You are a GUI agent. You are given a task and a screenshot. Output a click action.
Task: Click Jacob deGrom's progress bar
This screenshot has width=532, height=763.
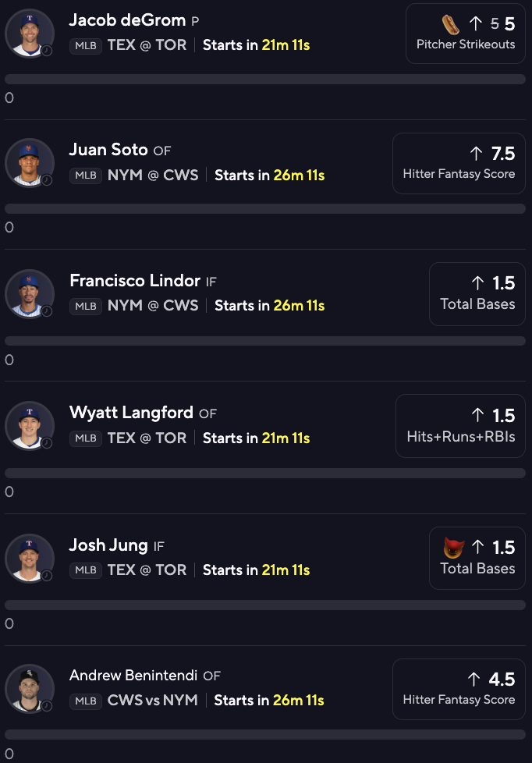265,80
